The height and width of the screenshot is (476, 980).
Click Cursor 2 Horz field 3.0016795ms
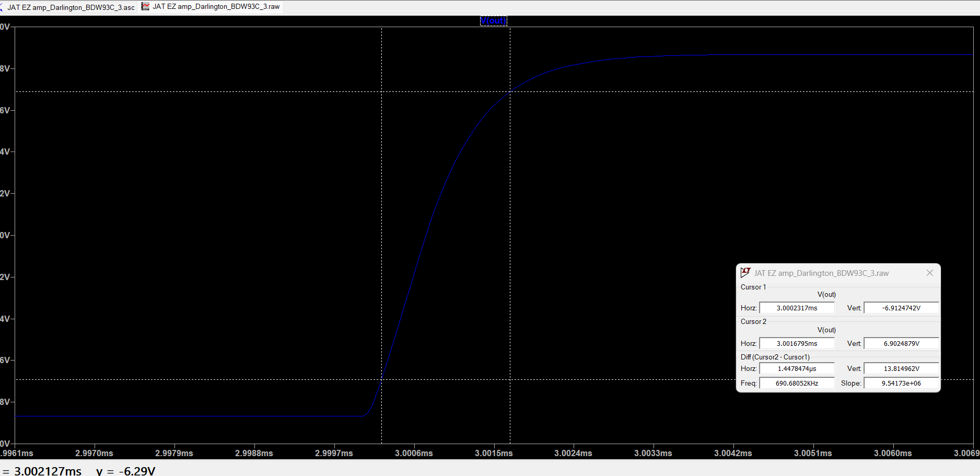[797, 343]
